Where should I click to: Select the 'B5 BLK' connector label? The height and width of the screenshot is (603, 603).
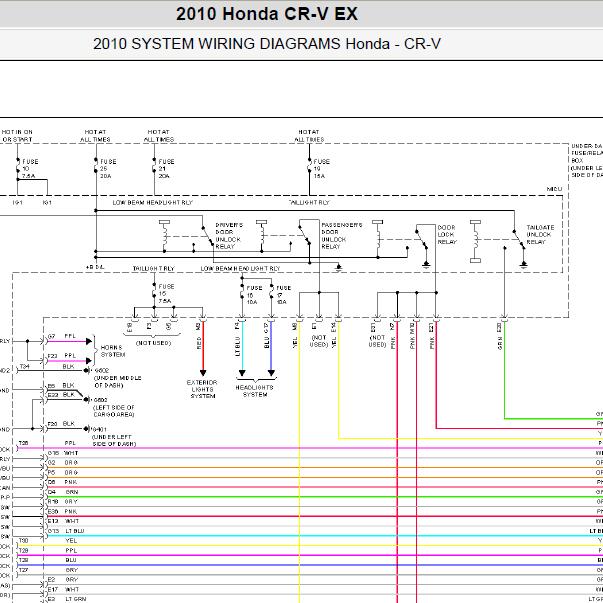pos(61,385)
